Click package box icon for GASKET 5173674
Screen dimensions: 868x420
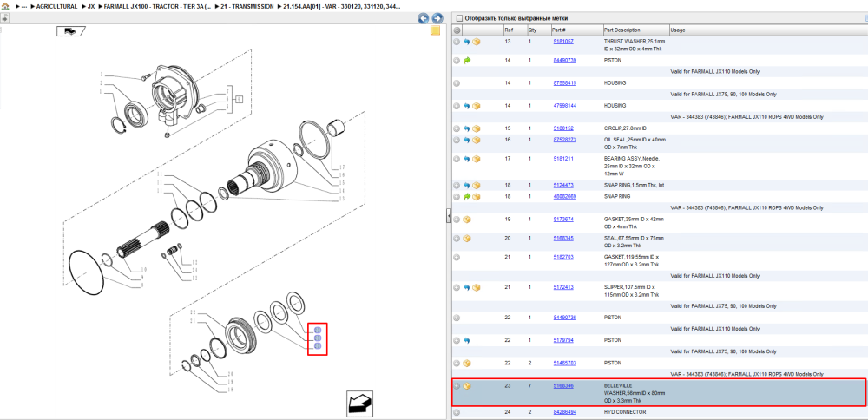[467, 220]
